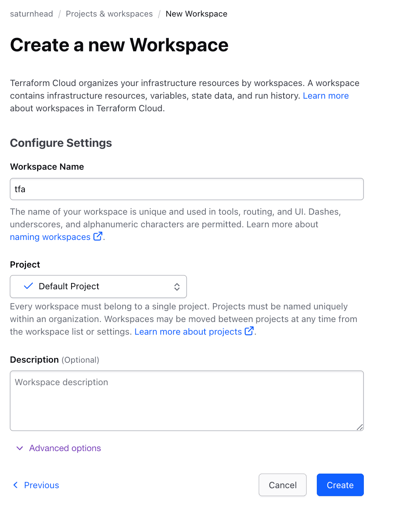
Task: Select the saturnhead organization breadcrumb
Action: point(31,14)
